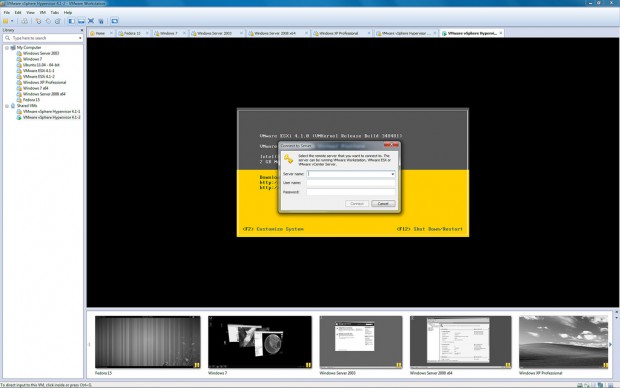Open the Windows Server 2008 x64 thumbnail
Image resolution: width=620 pixels, height=388 pixels.
(461, 342)
